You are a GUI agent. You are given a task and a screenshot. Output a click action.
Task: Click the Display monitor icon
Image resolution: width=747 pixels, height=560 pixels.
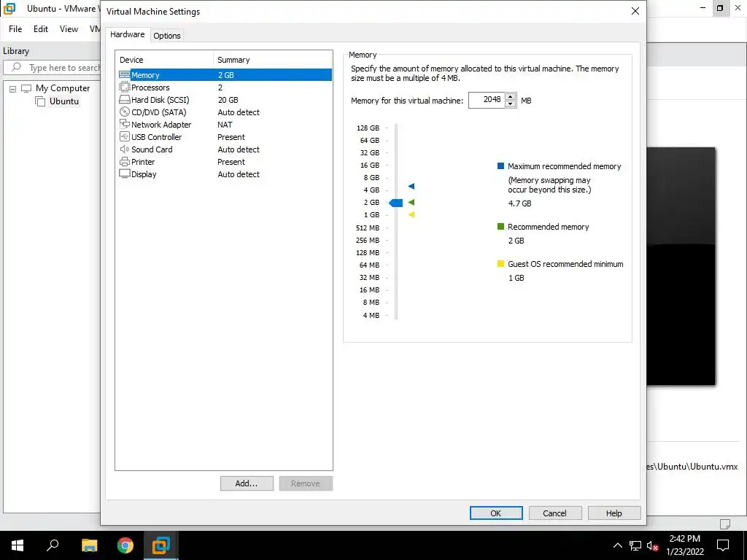(124, 174)
